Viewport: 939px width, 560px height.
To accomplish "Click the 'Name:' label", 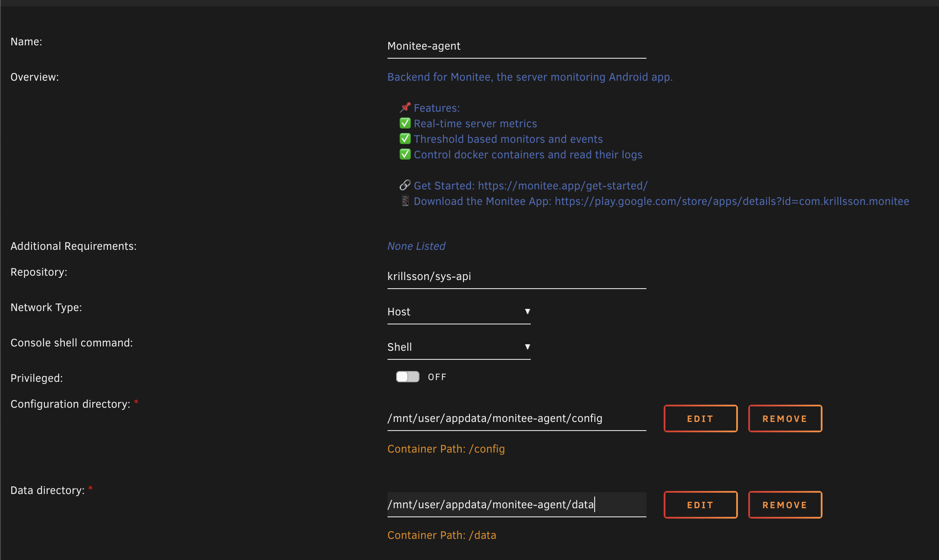I will click(x=26, y=42).
